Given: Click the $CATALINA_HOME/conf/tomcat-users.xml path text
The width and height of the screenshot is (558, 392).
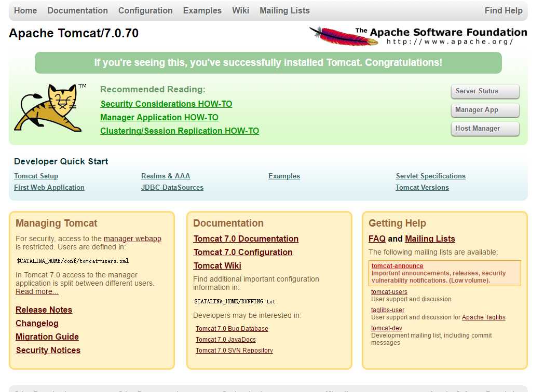Looking at the screenshot, I should tap(73, 261).
